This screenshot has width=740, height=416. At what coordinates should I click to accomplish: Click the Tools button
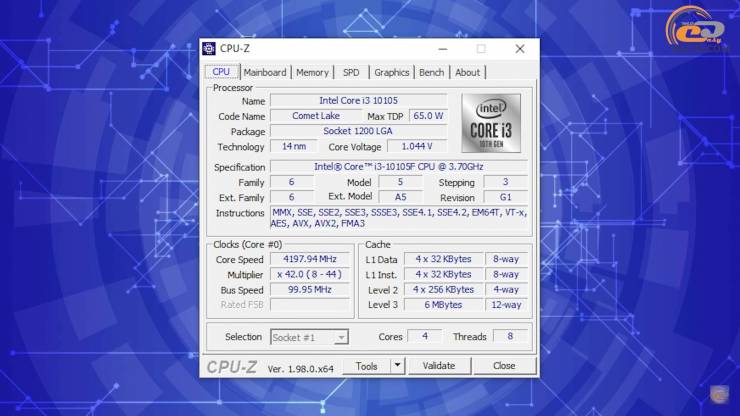366,366
